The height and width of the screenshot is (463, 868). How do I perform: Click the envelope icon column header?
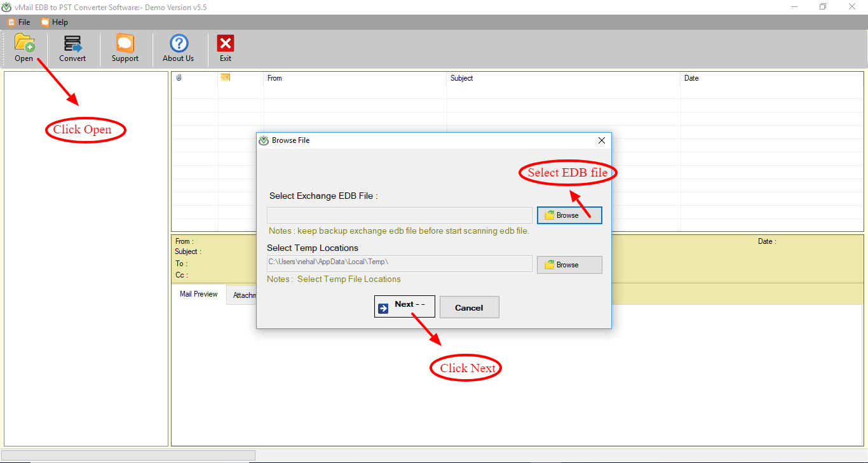(225, 78)
